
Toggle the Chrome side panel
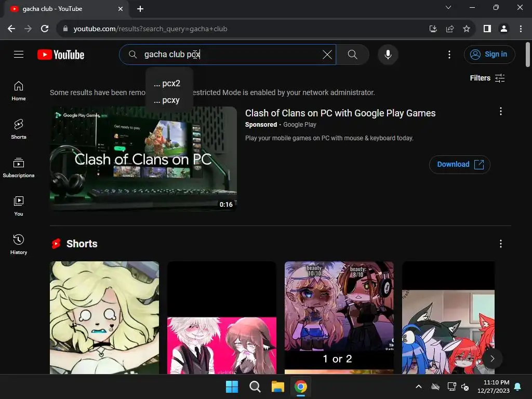487,29
